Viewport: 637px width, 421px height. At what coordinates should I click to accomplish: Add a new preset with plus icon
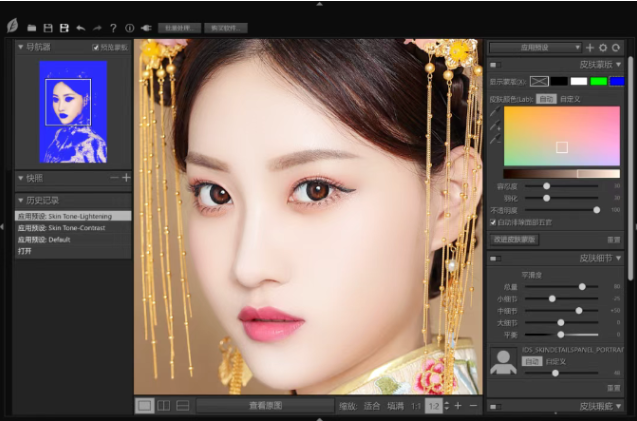(590, 47)
